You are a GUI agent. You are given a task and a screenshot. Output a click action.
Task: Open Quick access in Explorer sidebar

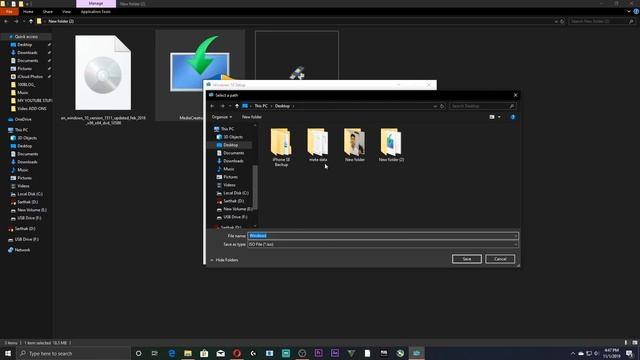coord(26,37)
